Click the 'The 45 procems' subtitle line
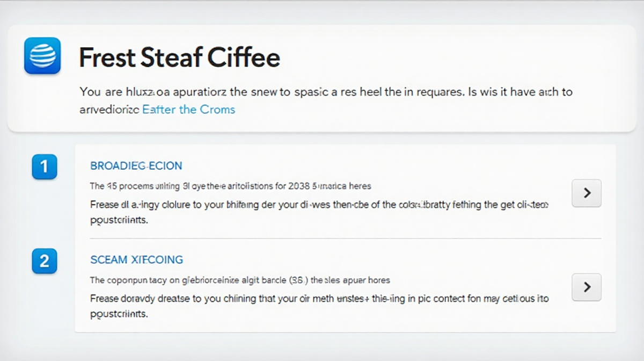Screen dimensions: 644x361 coord(231,186)
